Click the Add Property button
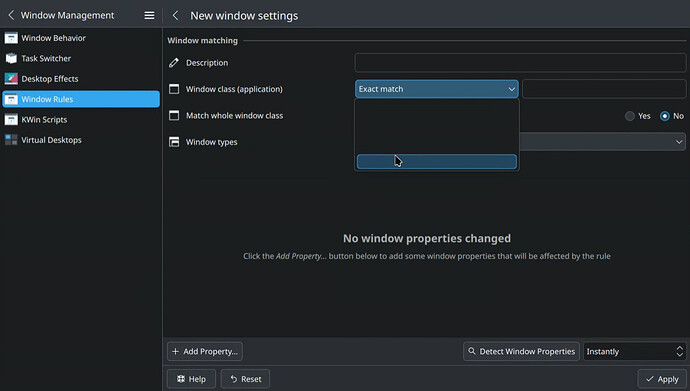690x391 pixels. coord(205,351)
